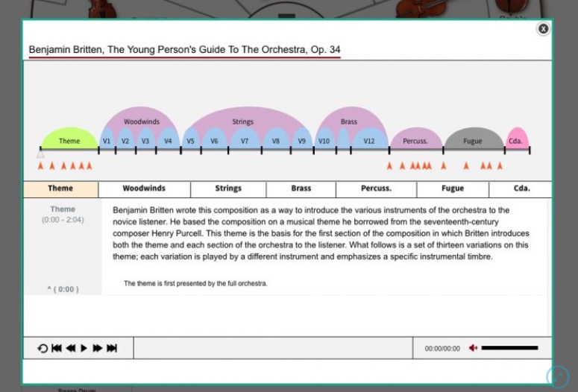Screen dimensions: 578x392
Task: Open the Fugue tab
Action: pyautogui.click(x=452, y=189)
